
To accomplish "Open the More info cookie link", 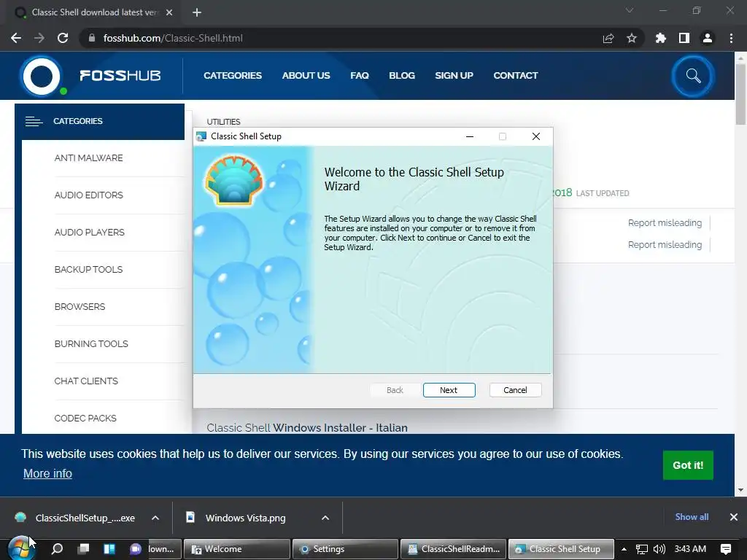I will point(47,473).
